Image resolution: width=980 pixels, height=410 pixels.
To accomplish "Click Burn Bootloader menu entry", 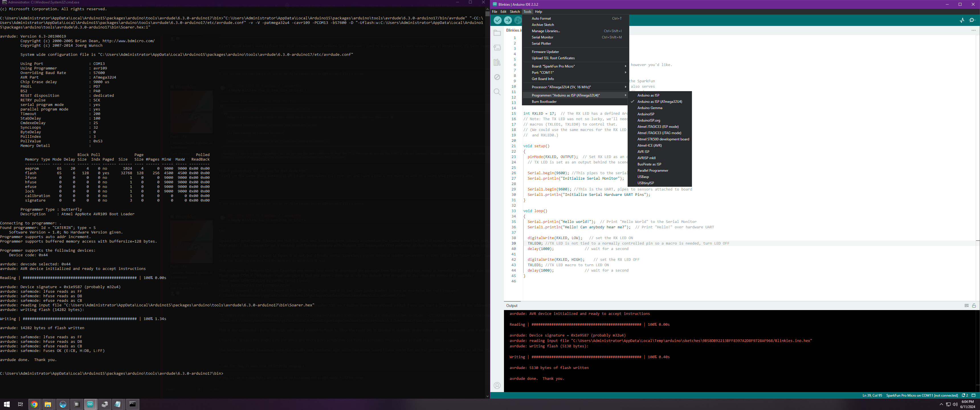I will pos(544,102).
